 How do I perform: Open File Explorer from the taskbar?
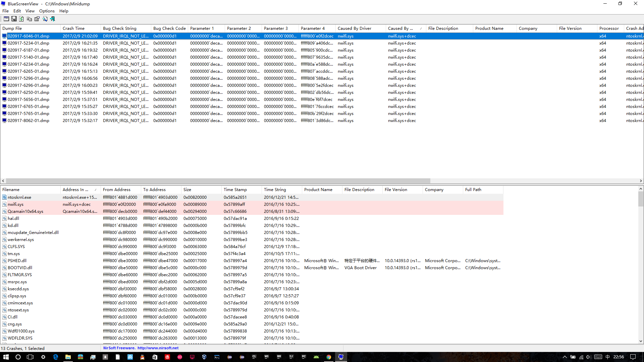click(68, 357)
